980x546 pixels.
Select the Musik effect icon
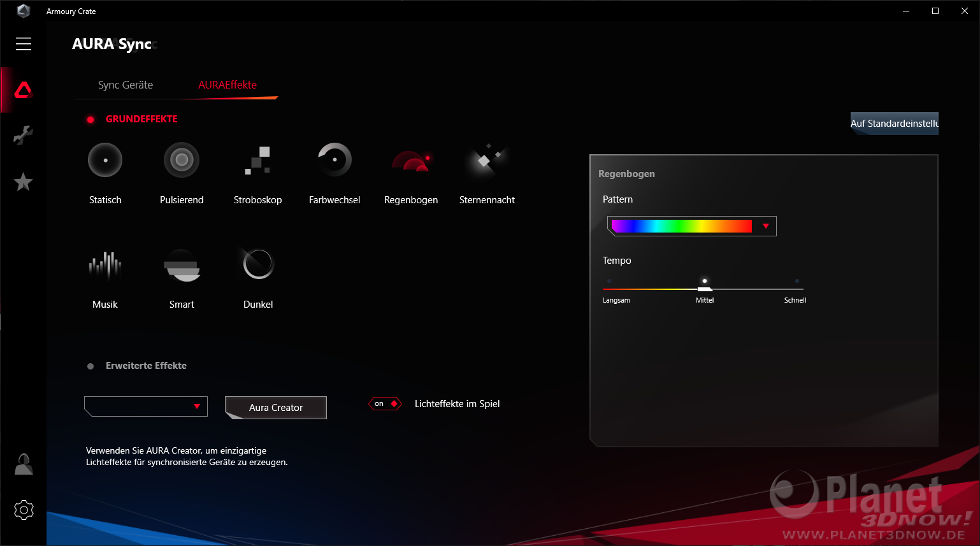(105, 265)
